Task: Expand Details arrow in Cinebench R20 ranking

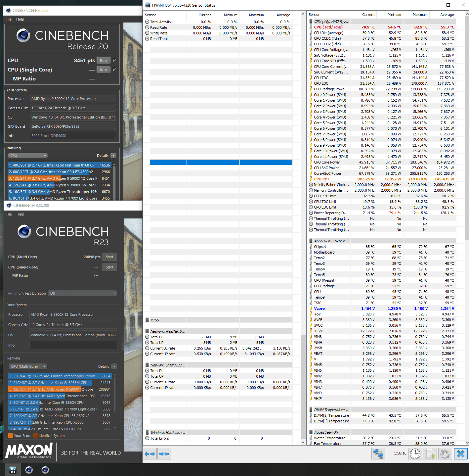Action: (x=113, y=156)
